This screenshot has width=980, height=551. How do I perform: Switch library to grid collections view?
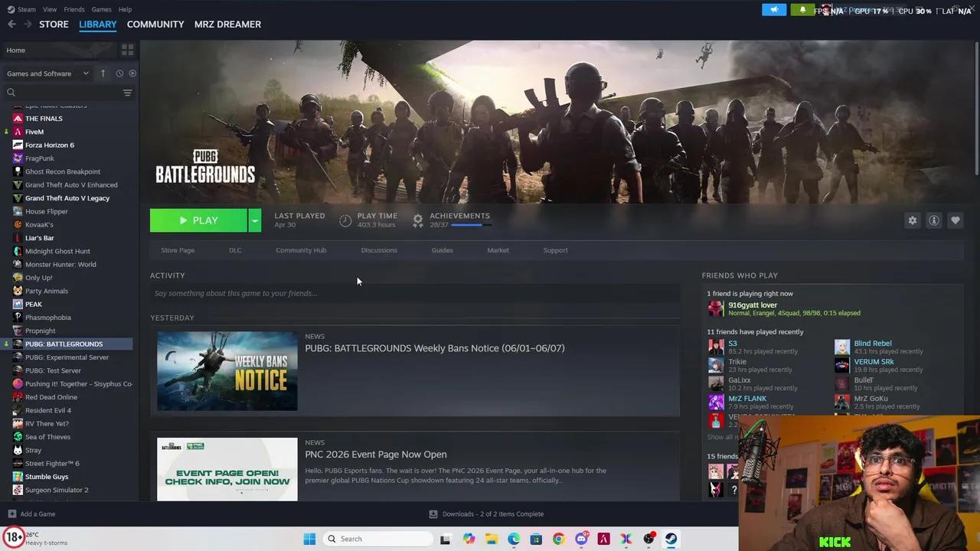127,50
